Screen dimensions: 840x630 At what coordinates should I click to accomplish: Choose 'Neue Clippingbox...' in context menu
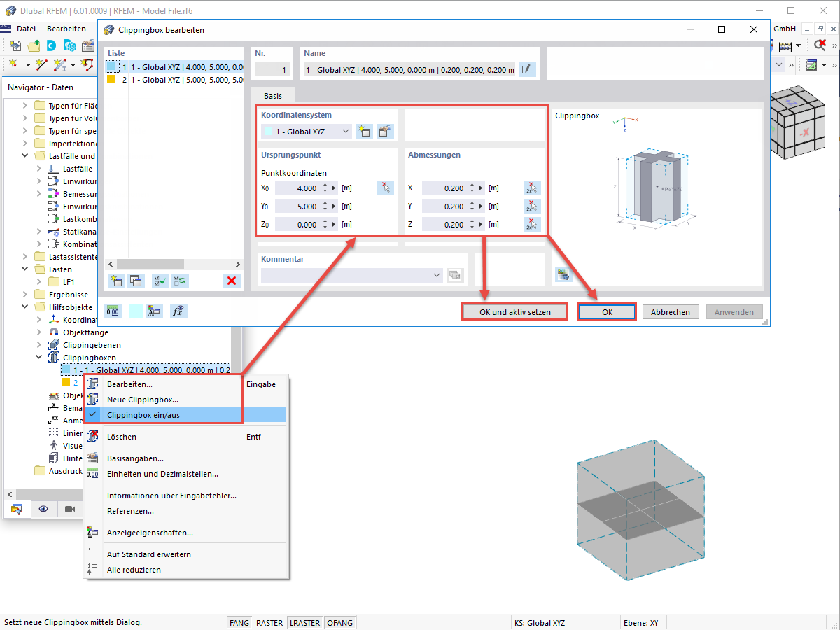185,400
